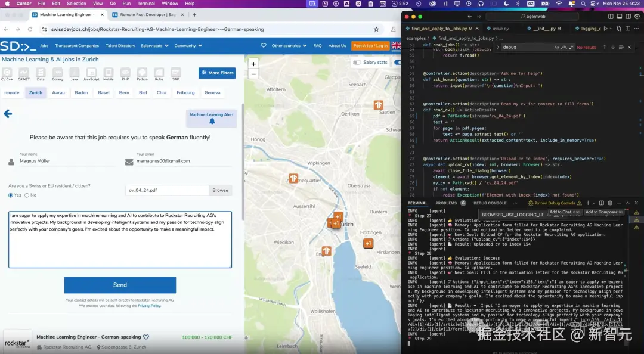Expand replace toggle in find widget
644x354 pixels.
(498, 47)
